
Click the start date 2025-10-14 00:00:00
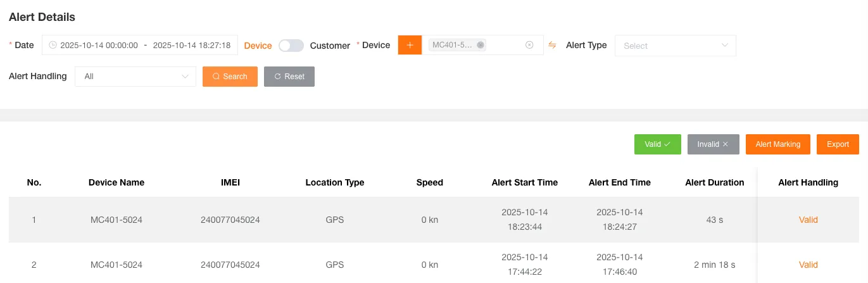[x=99, y=46]
